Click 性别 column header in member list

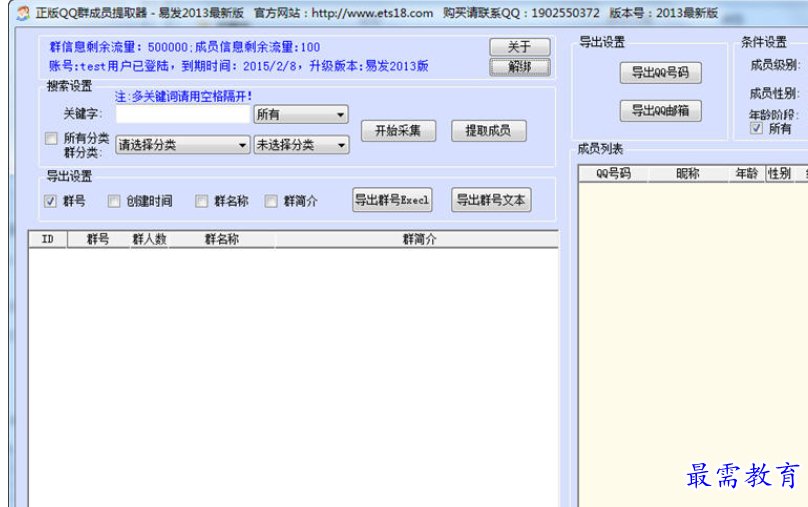[x=779, y=174]
